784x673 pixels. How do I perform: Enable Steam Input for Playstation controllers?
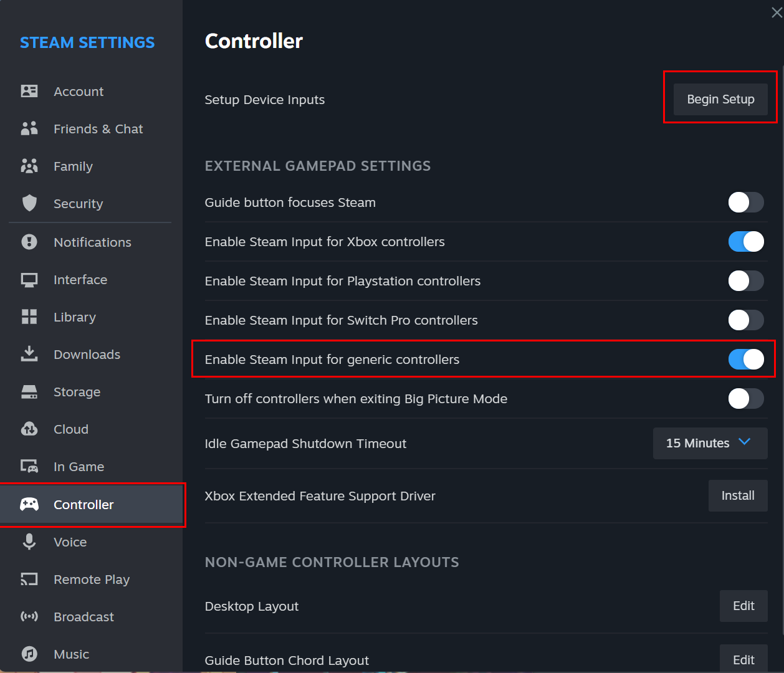coord(745,281)
